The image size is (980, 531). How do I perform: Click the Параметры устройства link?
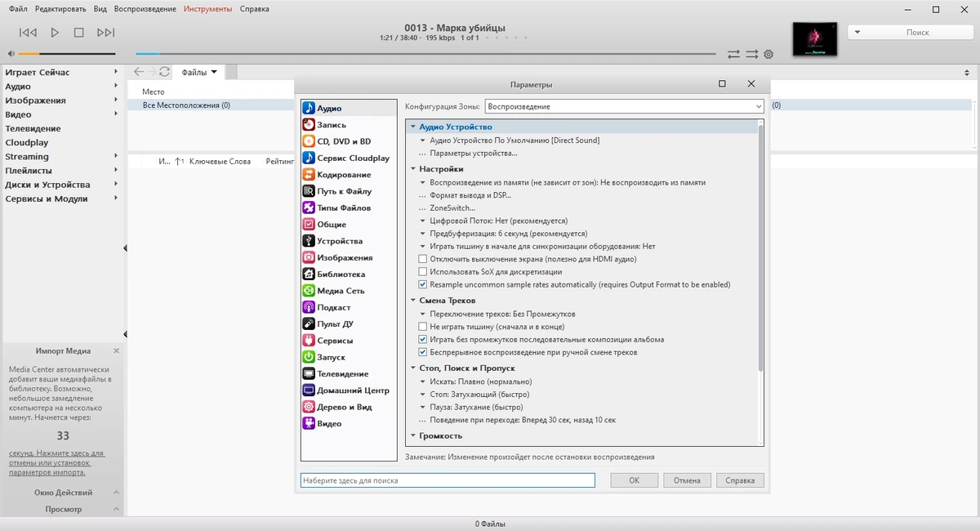click(x=473, y=153)
